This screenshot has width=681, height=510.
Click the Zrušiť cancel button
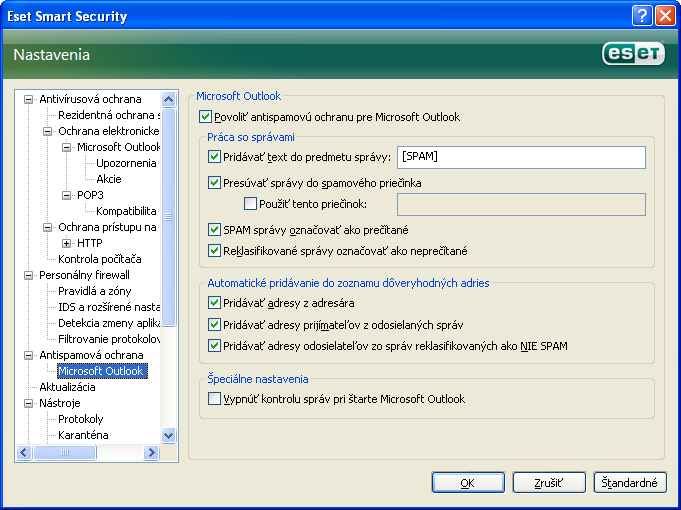click(x=549, y=483)
